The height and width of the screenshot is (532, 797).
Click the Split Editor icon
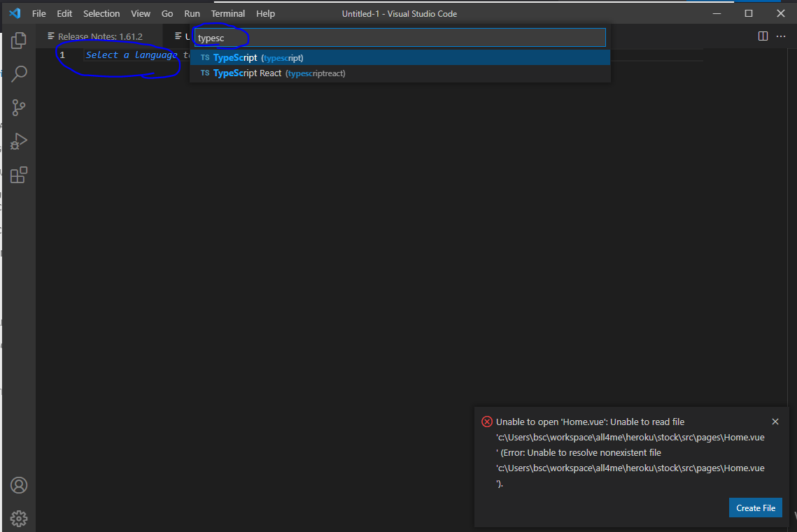(762, 36)
